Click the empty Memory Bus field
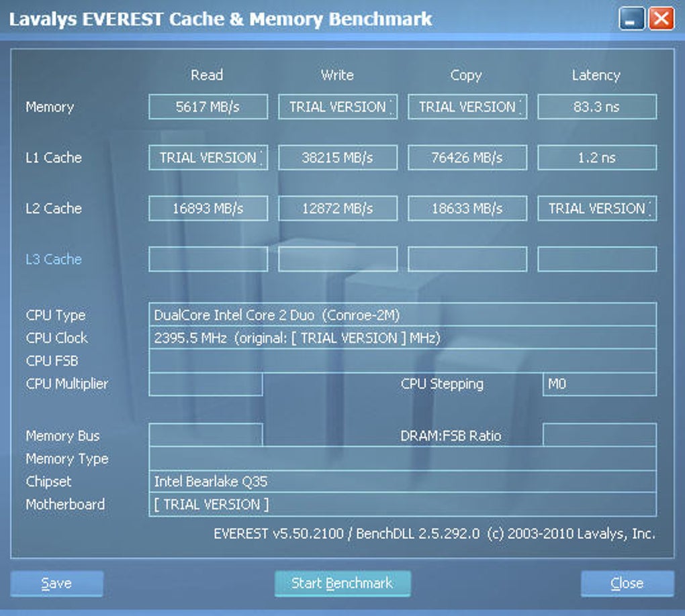The height and width of the screenshot is (616, 685). pyautogui.click(x=205, y=435)
